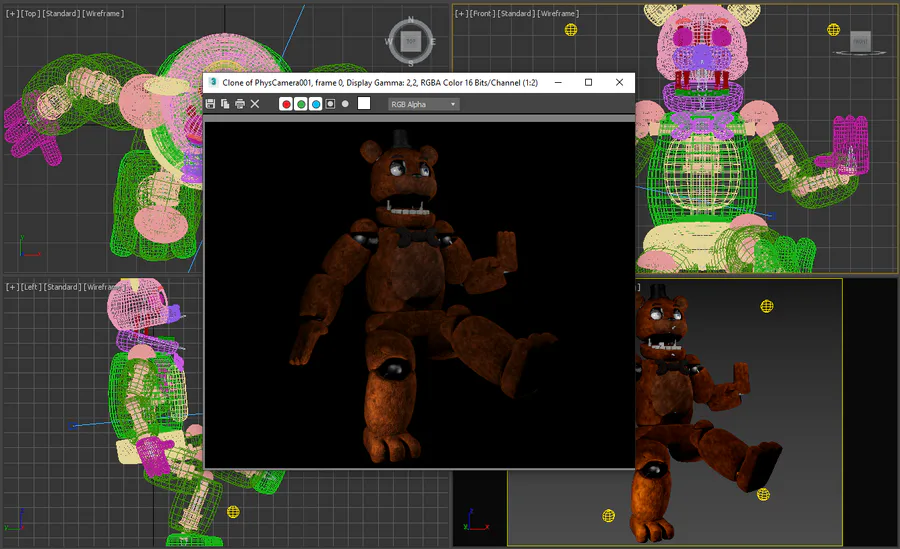The height and width of the screenshot is (549, 900).
Task: Select the light gizmo beside Freddy's hat in camera viewport
Action: pyautogui.click(x=767, y=306)
